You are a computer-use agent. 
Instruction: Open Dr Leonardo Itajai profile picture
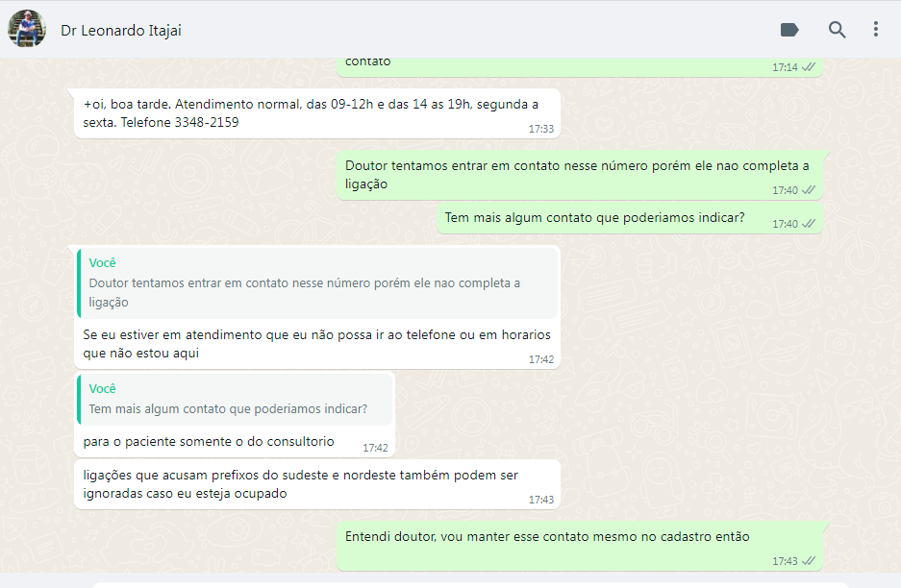[26, 29]
